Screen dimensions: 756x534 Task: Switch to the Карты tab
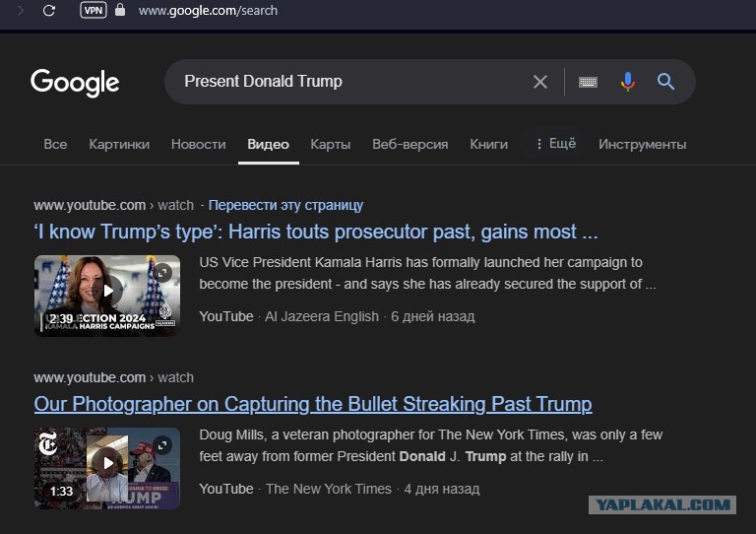[331, 144]
